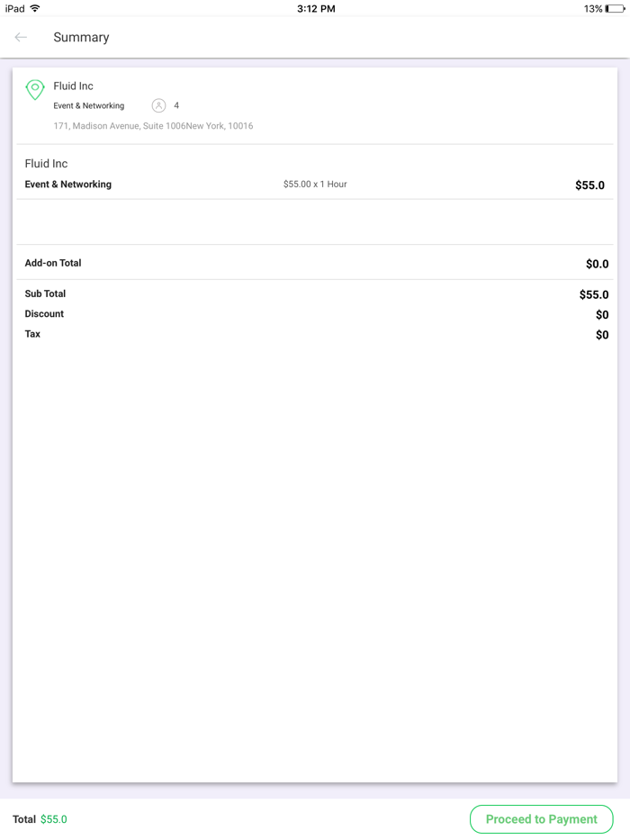This screenshot has width=630, height=840.
Task: Tap the green location pin icon
Action: point(35,90)
